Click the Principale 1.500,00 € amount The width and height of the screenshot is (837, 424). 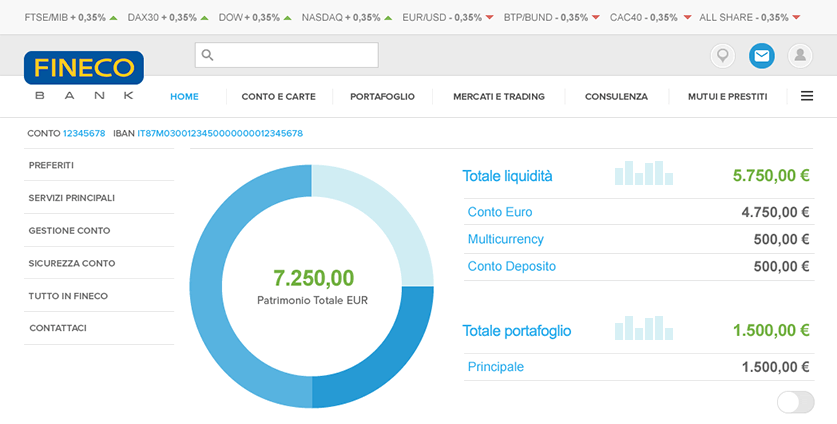point(775,367)
